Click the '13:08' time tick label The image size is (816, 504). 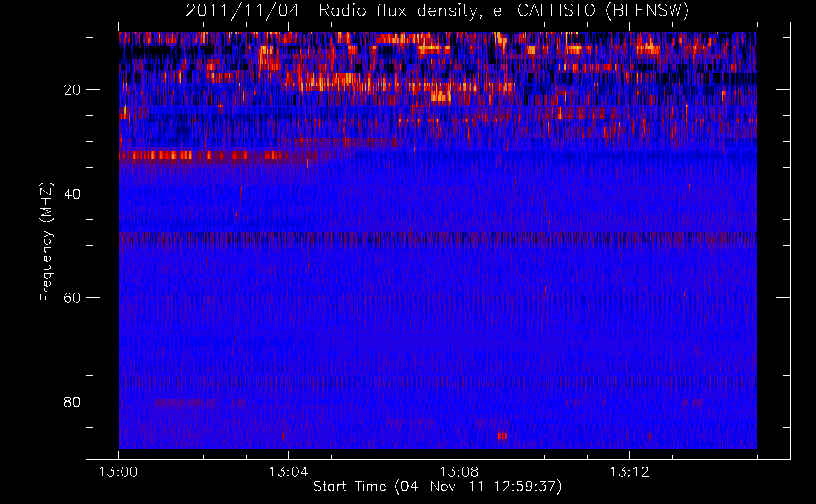[x=459, y=472]
